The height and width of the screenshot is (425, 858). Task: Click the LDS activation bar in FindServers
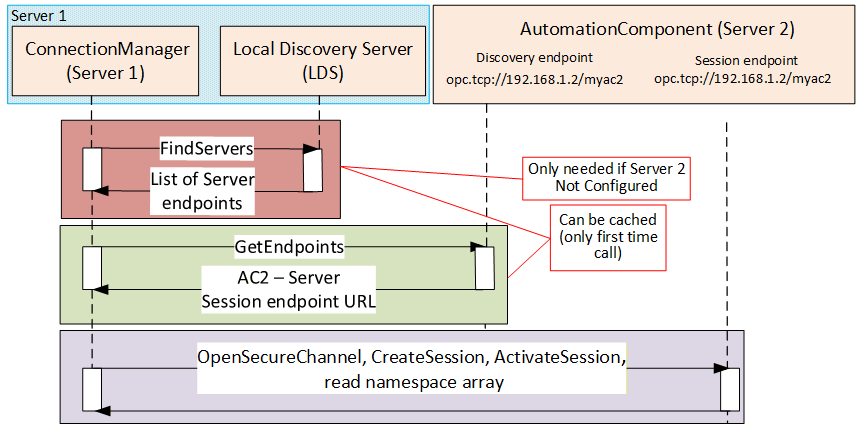coord(312,170)
